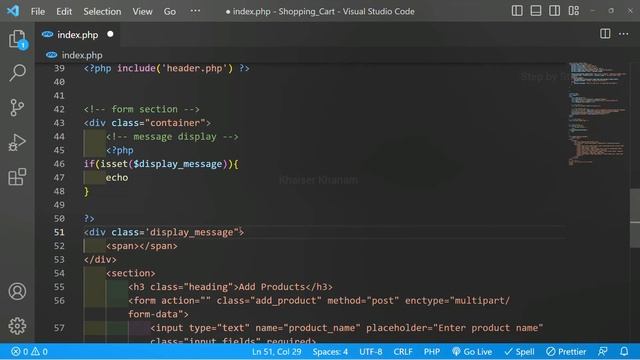Open the Go menu

(169, 11)
